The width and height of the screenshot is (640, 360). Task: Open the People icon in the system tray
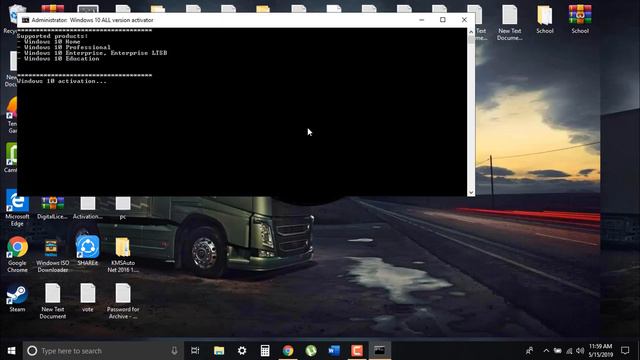pyautogui.click(x=529, y=350)
